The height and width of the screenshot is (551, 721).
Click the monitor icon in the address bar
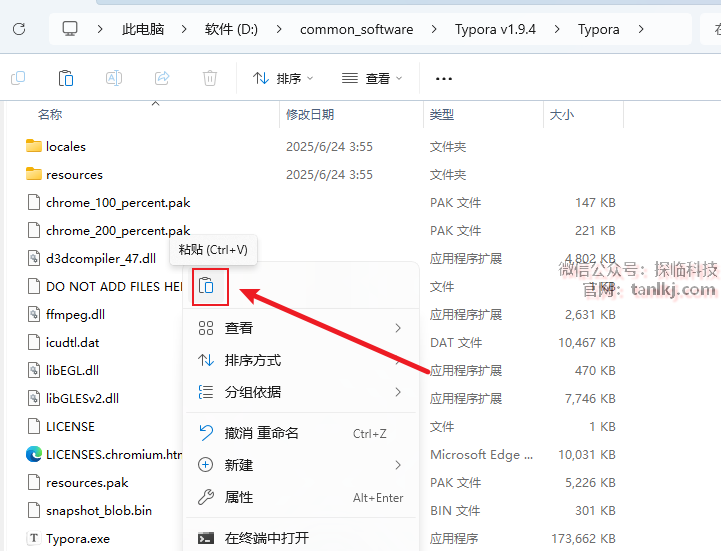[71, 29]
